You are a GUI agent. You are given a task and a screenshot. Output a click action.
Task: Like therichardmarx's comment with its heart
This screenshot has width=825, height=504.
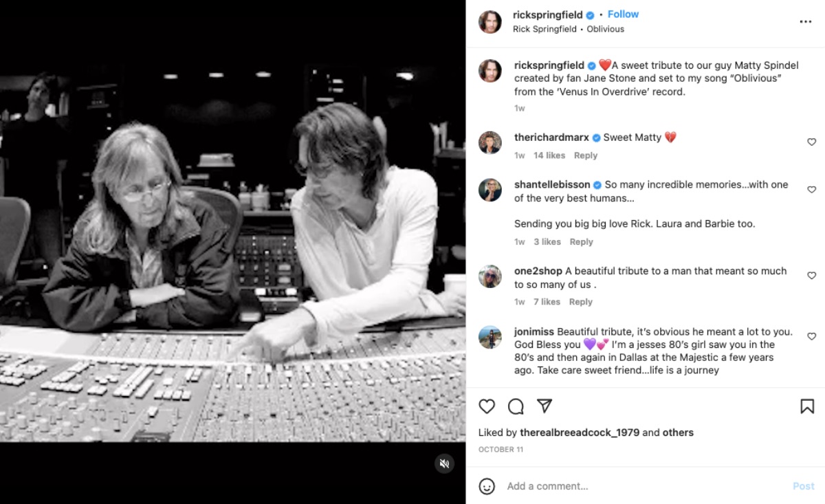coord(811,141)
